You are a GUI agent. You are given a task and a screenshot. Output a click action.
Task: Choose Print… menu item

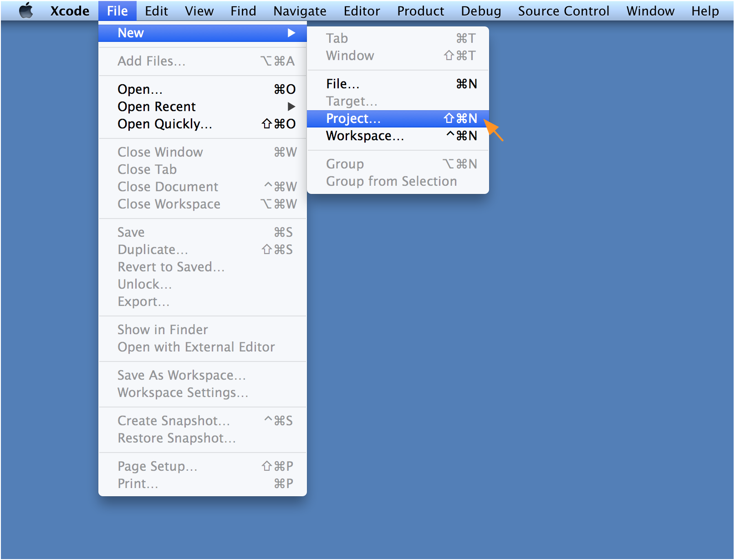[x=203, y=484]
